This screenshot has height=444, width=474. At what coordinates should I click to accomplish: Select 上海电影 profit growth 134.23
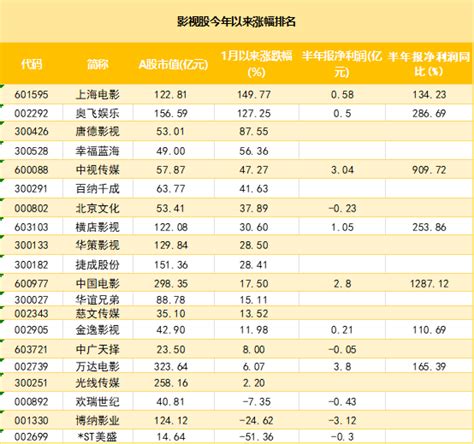(429, 95)
